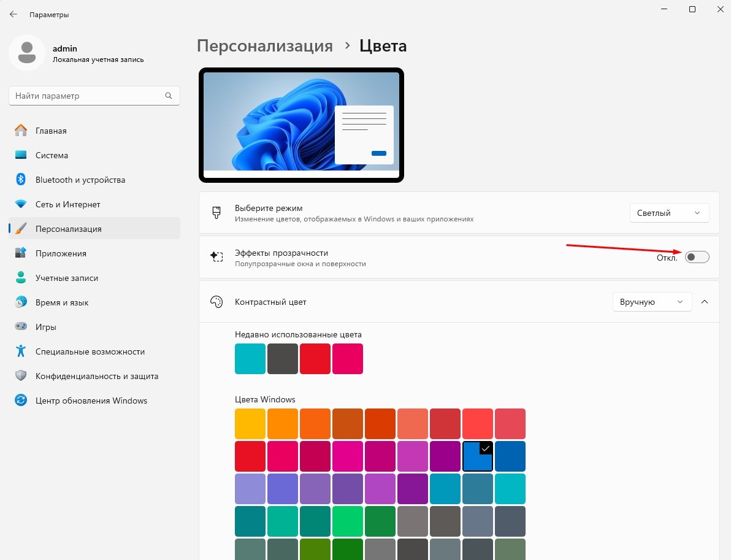Go to Система settings

94,155
